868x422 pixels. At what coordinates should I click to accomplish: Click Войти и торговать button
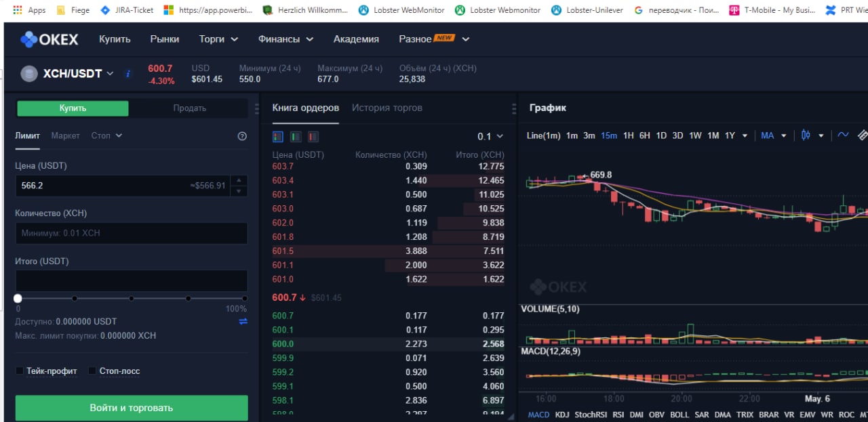(x=132, y=408)
